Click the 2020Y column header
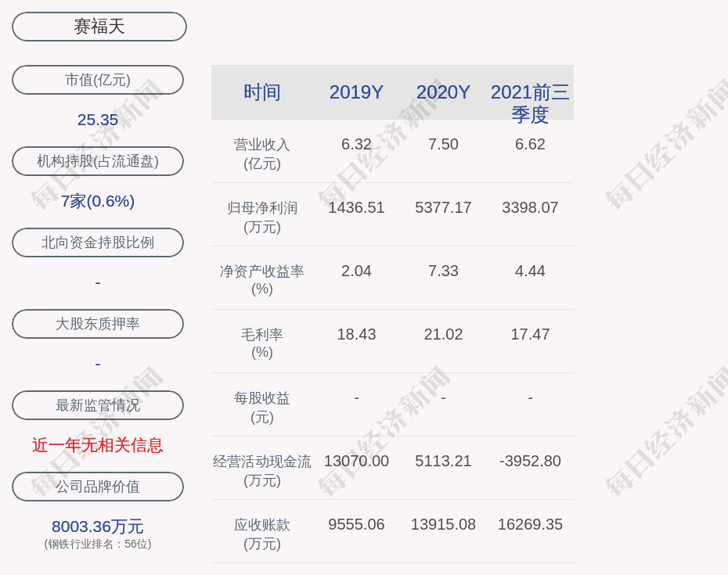This screenshot has width=728, height=575. tap(443, 92)
